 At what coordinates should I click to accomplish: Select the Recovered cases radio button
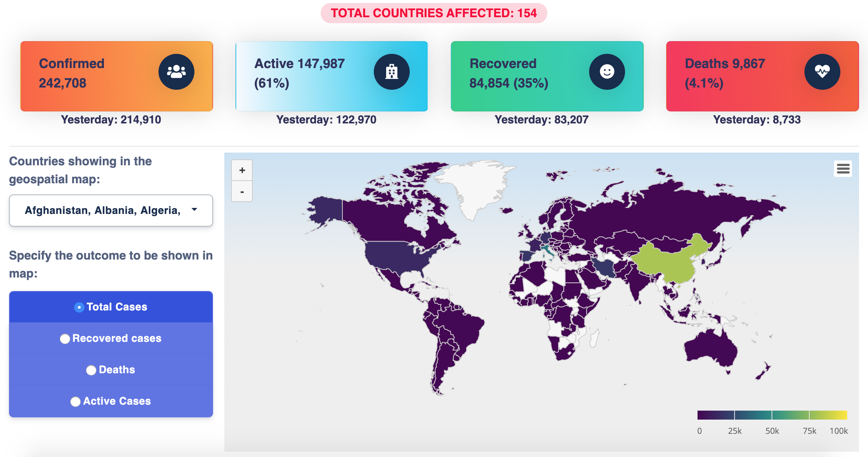65,338
